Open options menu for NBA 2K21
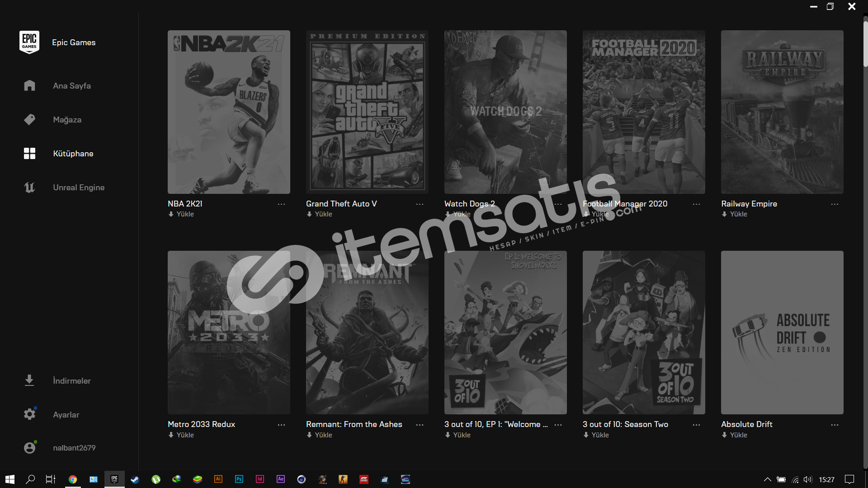This screenshot has height=488, width=868. click(281, 204)
